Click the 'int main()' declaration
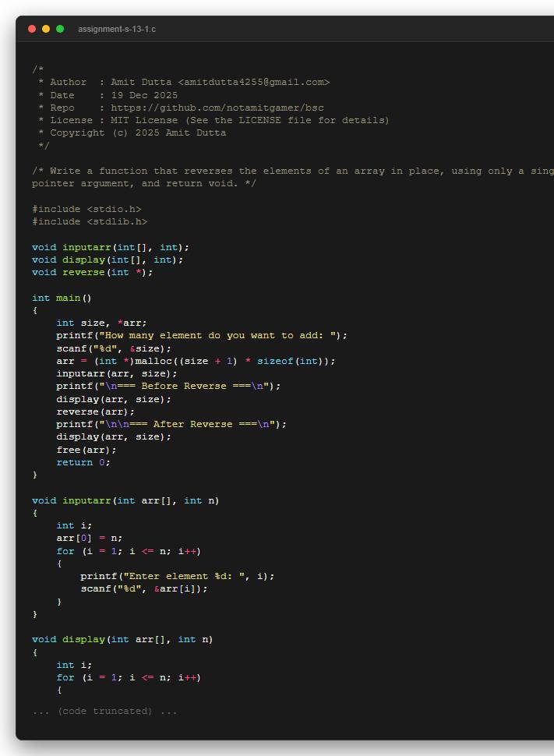Image resolution: width=554 pixels, height=756 pixels. (x=62, y=298)
